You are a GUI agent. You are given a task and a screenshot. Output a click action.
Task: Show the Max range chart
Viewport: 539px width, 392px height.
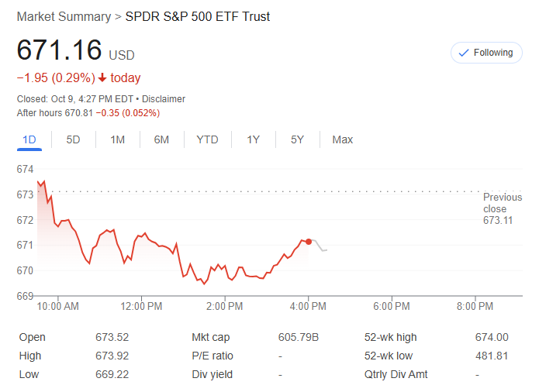[x=342, y=139]
